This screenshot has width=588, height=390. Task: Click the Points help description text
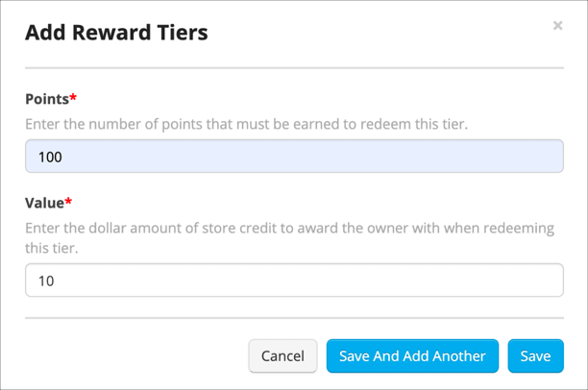(246, 125)
